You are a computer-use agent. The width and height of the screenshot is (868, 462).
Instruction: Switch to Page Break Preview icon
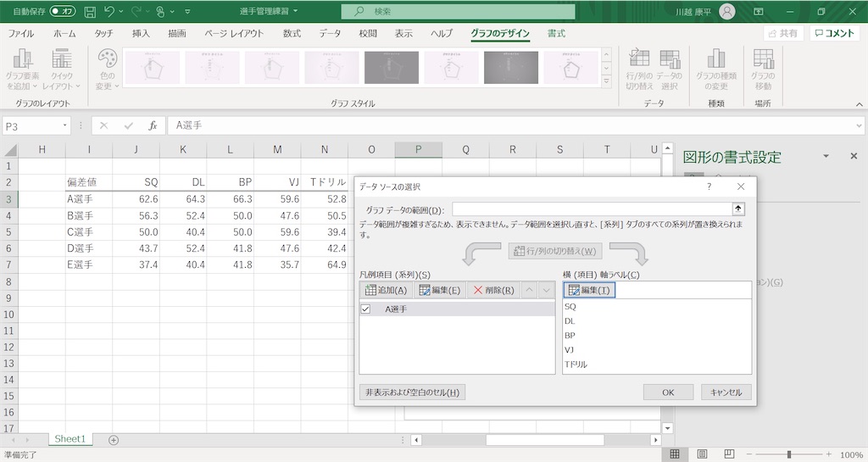tap(729, 454)
